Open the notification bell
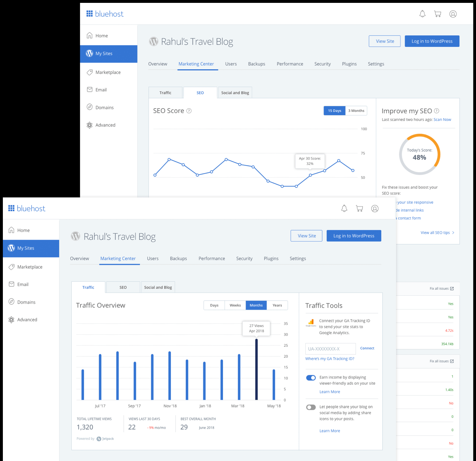 (344, 208)
